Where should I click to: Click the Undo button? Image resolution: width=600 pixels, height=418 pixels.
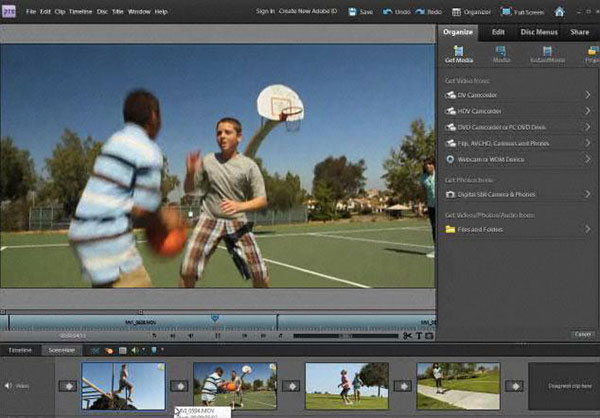pyautogui.click(x=394, y=12)
